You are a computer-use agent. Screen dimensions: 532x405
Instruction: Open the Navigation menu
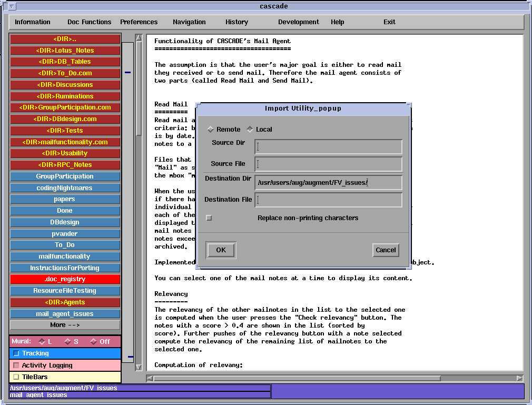(x=189, y=22)
